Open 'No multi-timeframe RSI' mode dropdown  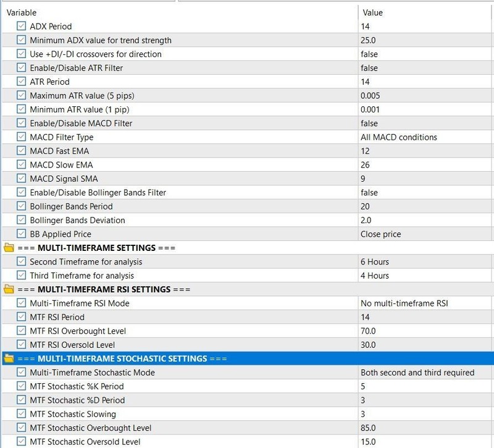coord(425,303)
